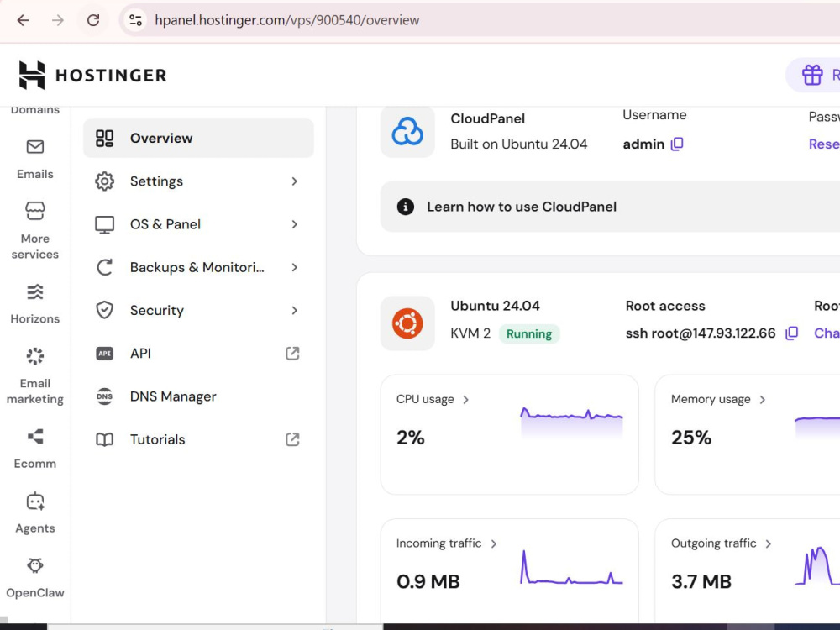The width and height of the screenshot is (840, 630).
Task: Open CPU usage details chevron
Action: [465, 400]
